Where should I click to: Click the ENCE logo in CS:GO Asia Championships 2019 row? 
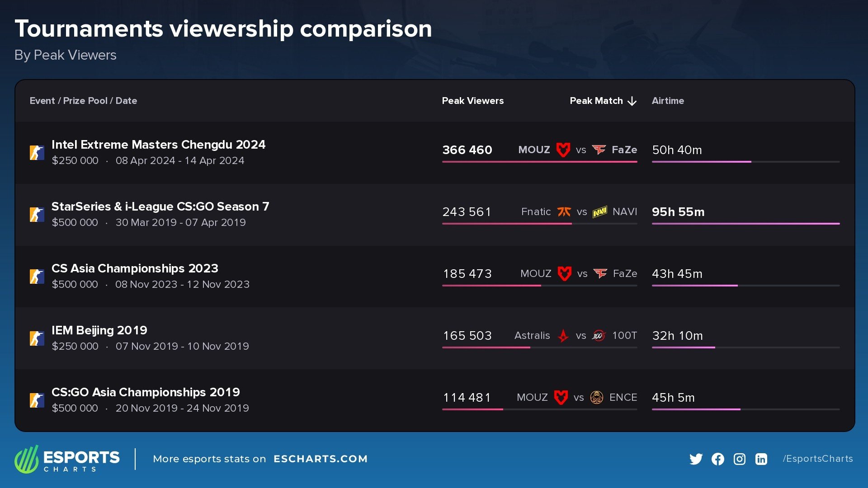(x=597, y=398)
